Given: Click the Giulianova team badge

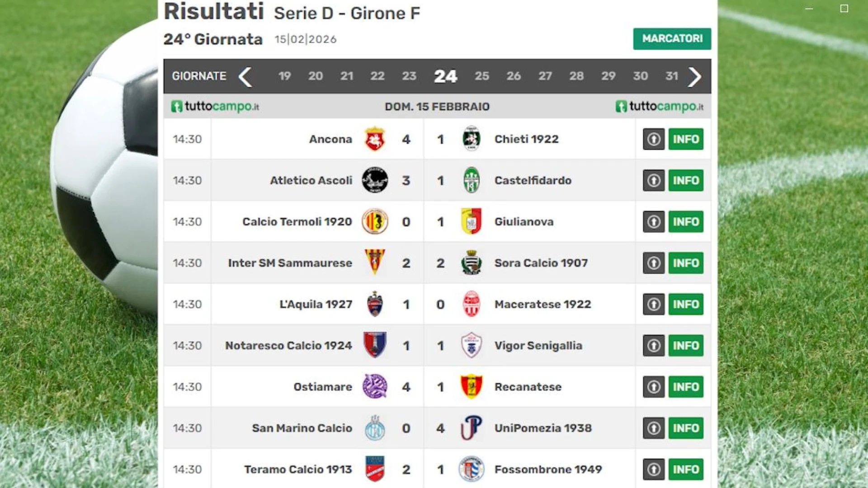Looking at the screenshot, I should coord(472,221).
